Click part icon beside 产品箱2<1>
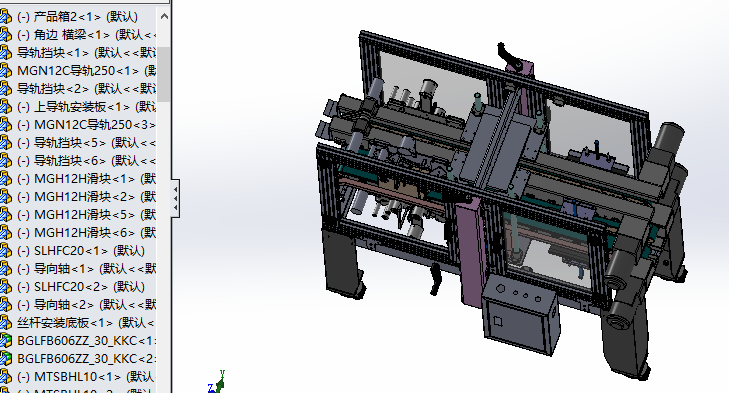Screen dimensions: 729x393 [x=5, y=17]
